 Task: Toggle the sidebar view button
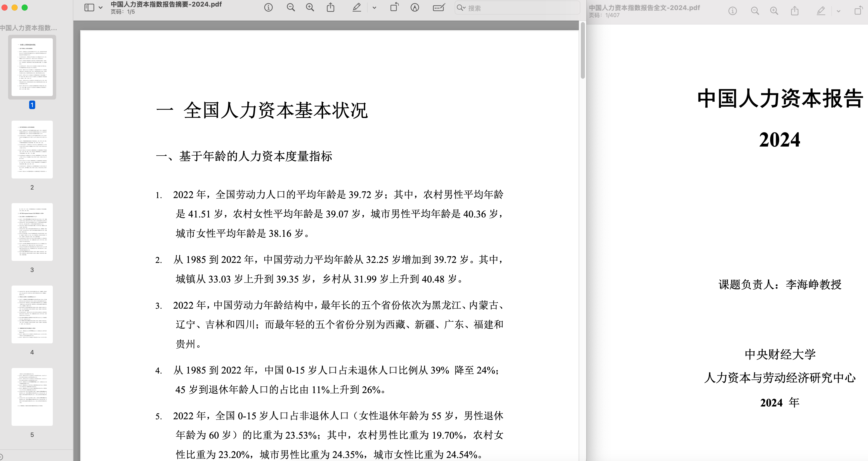point(89,7)
